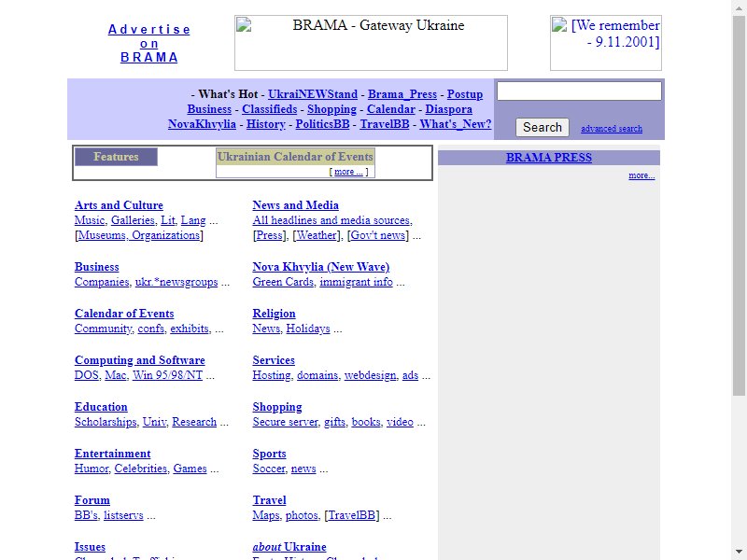Viewport: 747px width, 560px height.
Task: Open the Forum category
Action: point(92,500)
